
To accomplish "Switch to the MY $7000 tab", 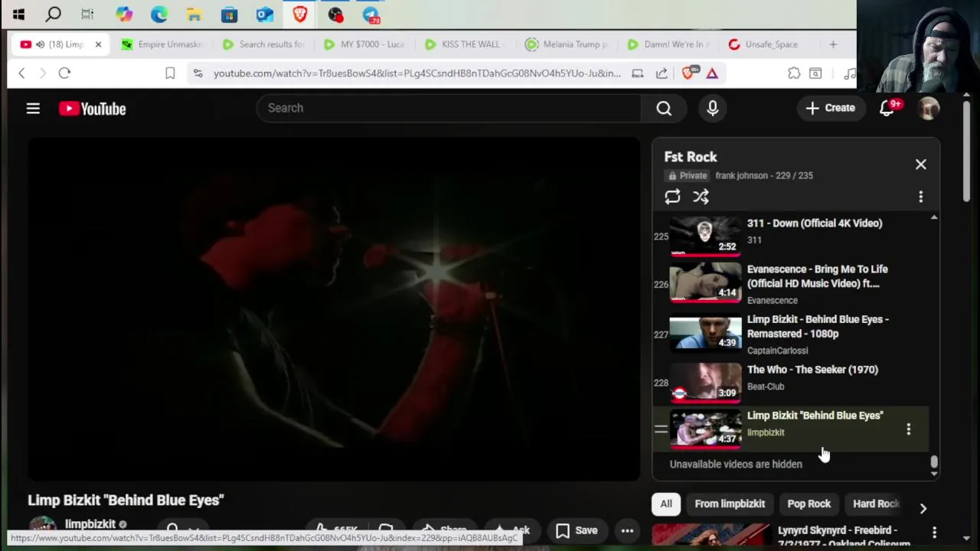I will [x=364, y=44].
